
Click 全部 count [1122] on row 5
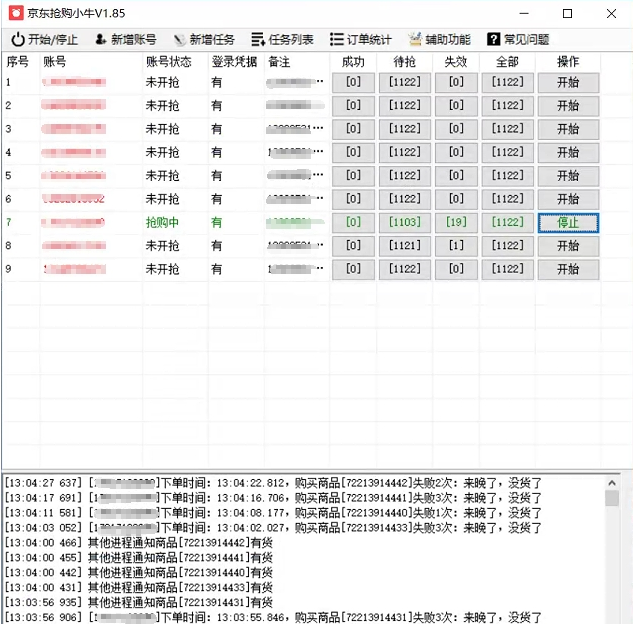(x=507, y=176)
